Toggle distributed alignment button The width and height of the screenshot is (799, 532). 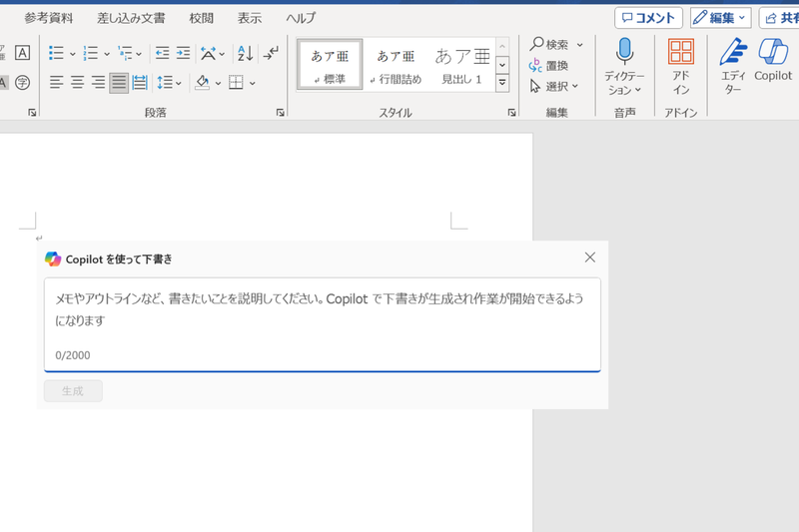pos(139,83)
